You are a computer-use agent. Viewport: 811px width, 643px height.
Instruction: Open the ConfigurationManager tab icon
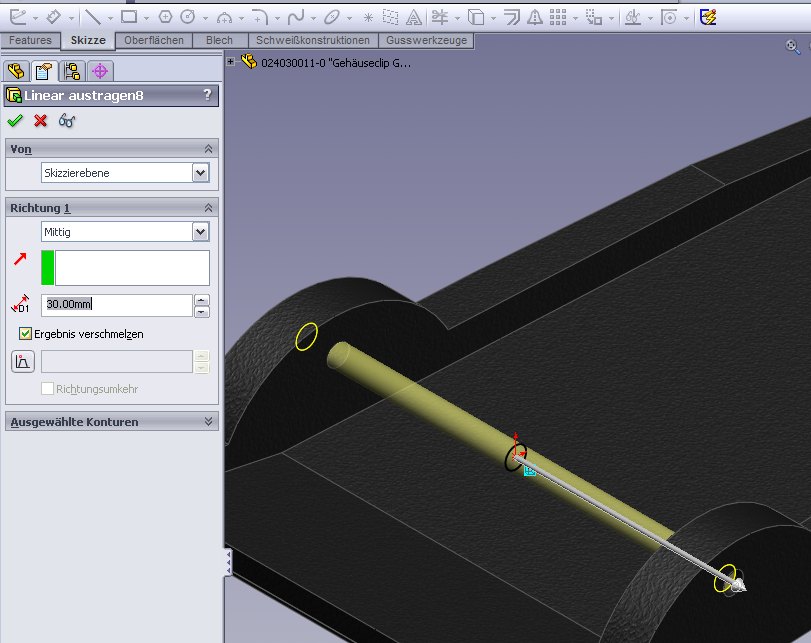pos(72,71)
